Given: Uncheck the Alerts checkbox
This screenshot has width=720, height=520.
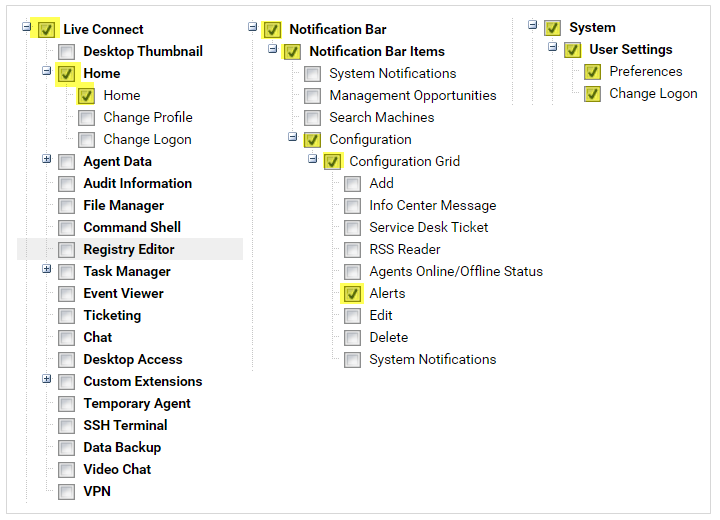Looking at the screenshot, I should tap(352, 294).
